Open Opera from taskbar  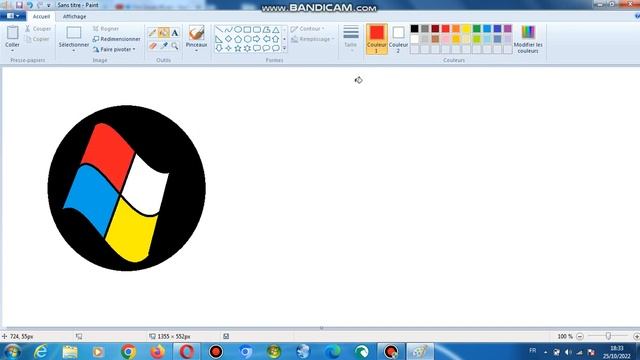pos(187,351)
